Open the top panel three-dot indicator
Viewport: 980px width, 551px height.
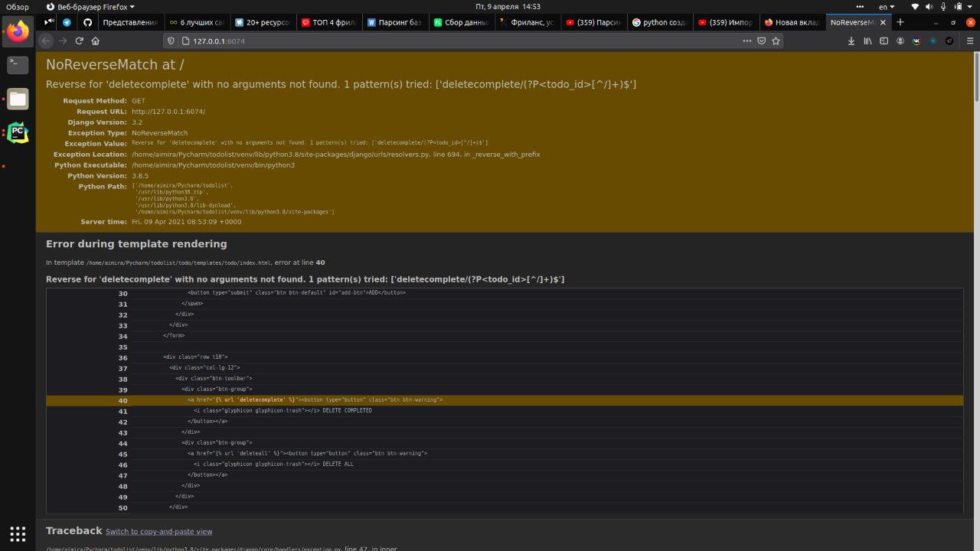point(860,6)
